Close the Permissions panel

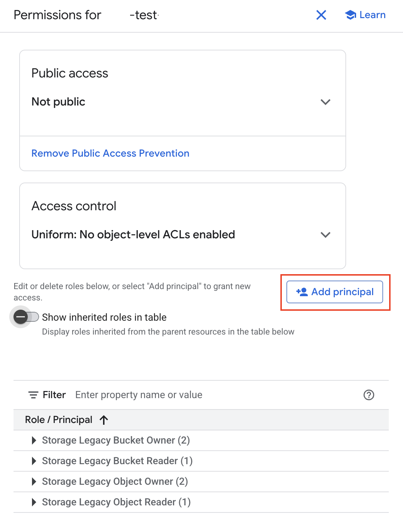point(321,15)
